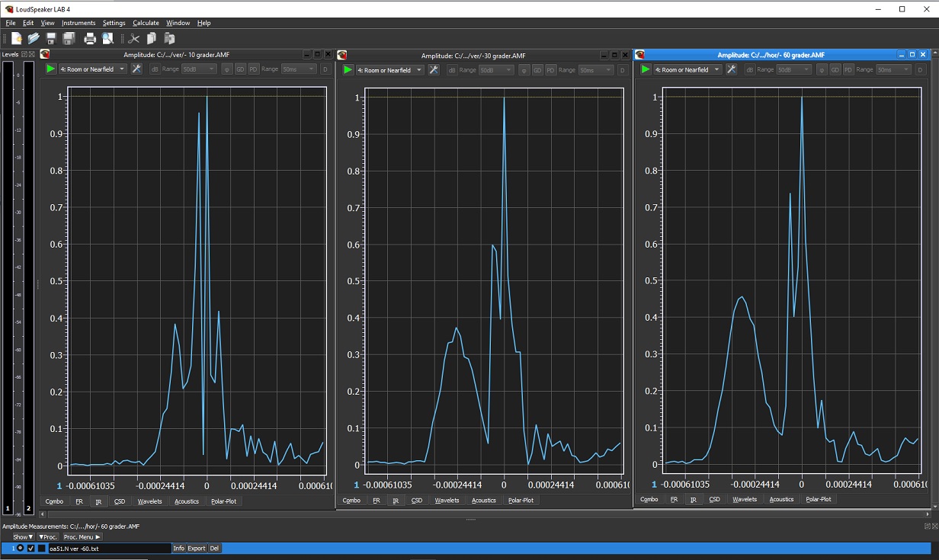Open the Settings menu
Image resolution: width=939 pixels, height=560 pixels.
pos(114,23)
